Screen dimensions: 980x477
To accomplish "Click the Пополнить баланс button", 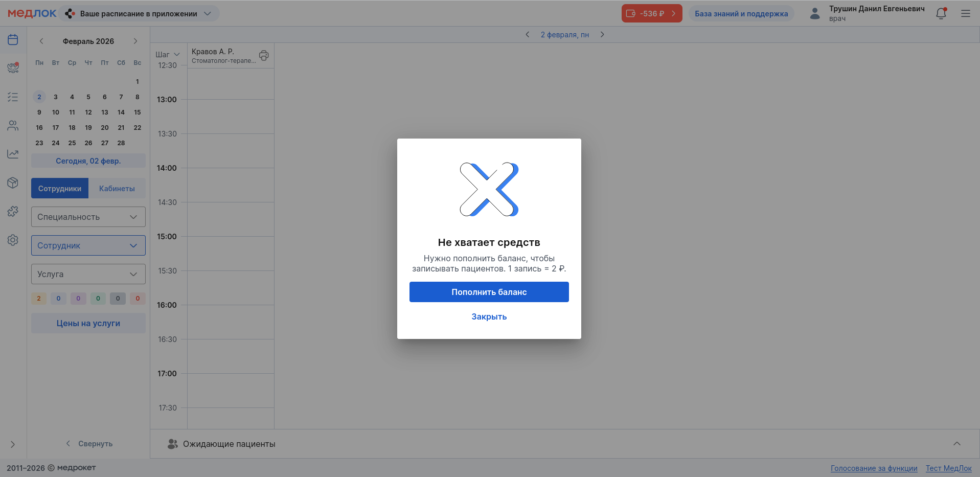I will pyautogui.click(x=489, y=292).
